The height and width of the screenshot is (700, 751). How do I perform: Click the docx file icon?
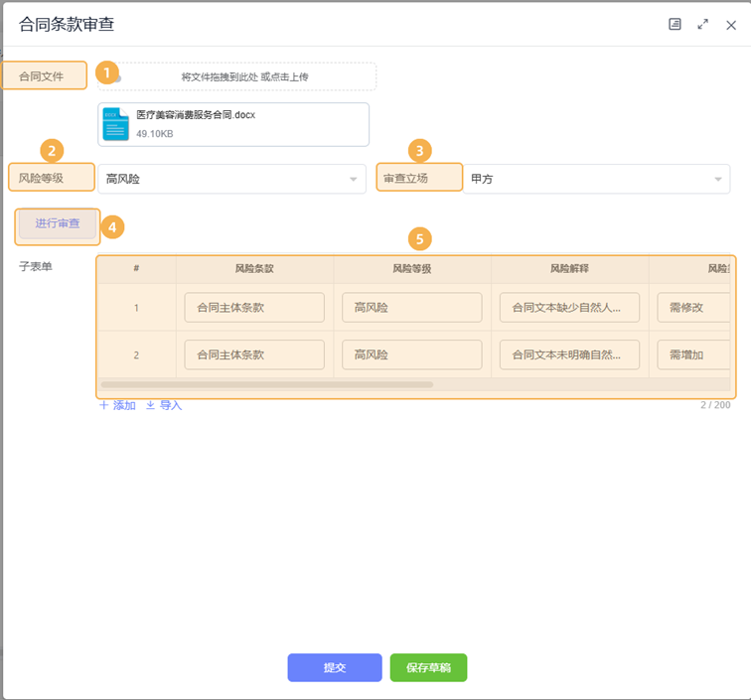point(116,124)
